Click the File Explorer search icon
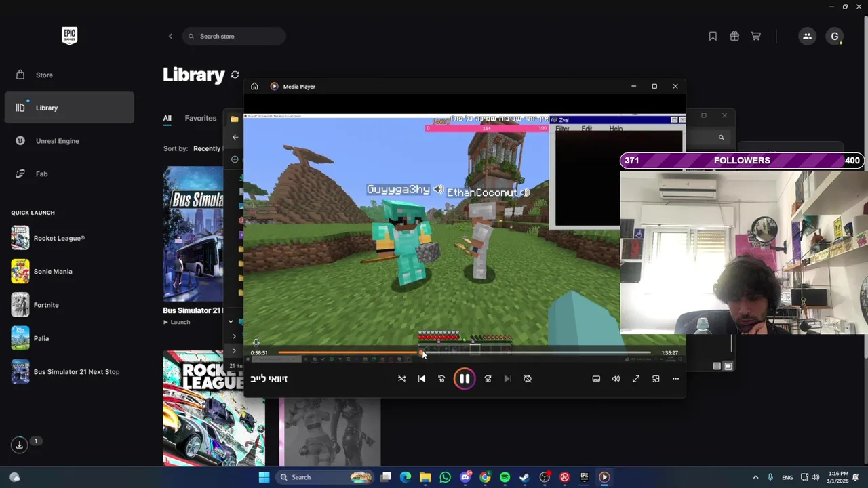 click(x=722, y=138)
